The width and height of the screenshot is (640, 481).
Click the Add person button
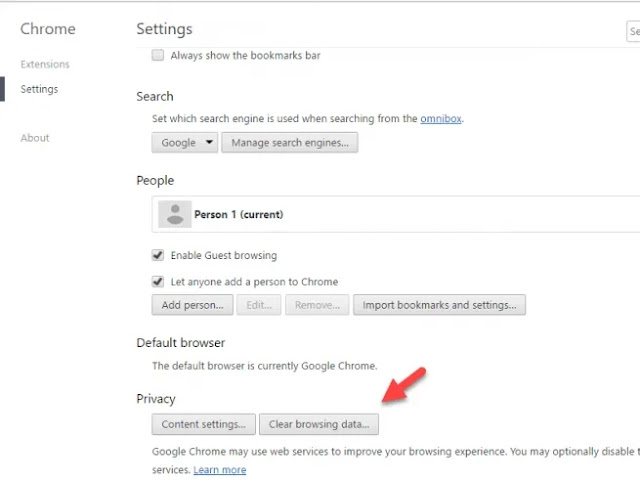tap(193, 305)
